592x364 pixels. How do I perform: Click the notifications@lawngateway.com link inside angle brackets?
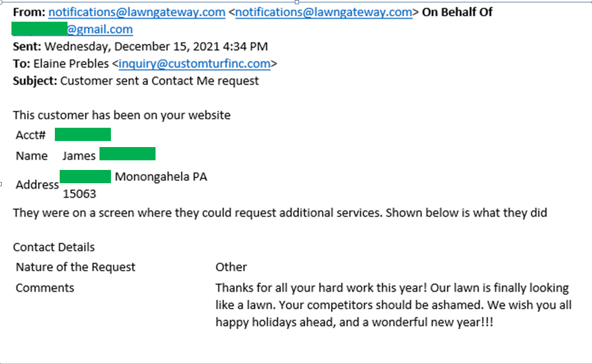coord(324,12)
